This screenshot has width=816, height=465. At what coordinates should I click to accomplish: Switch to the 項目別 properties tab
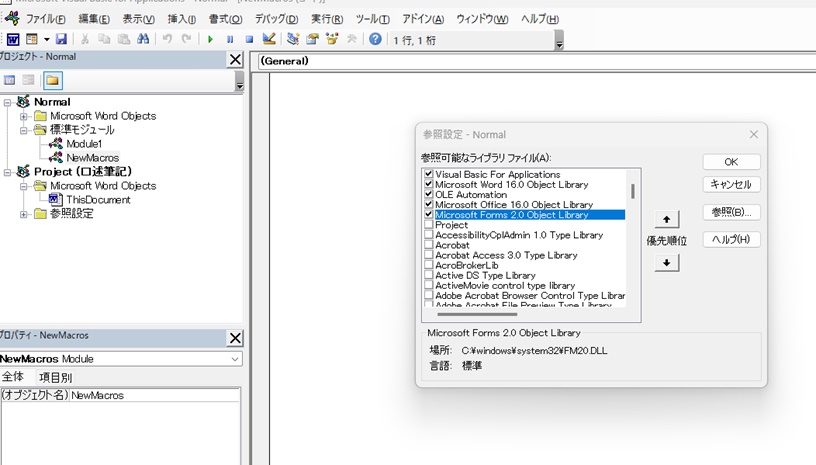pos(56,378)
